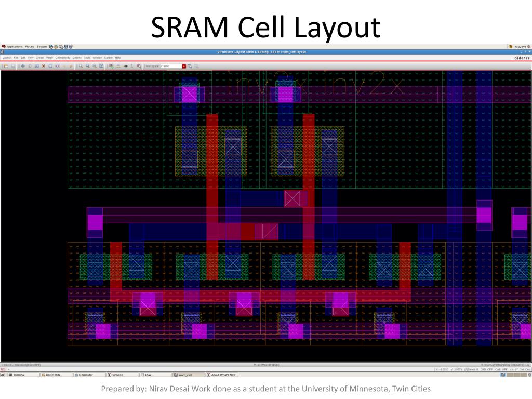
Task: Switch to the virtuoso taskbar window
Action: point(123,375)
